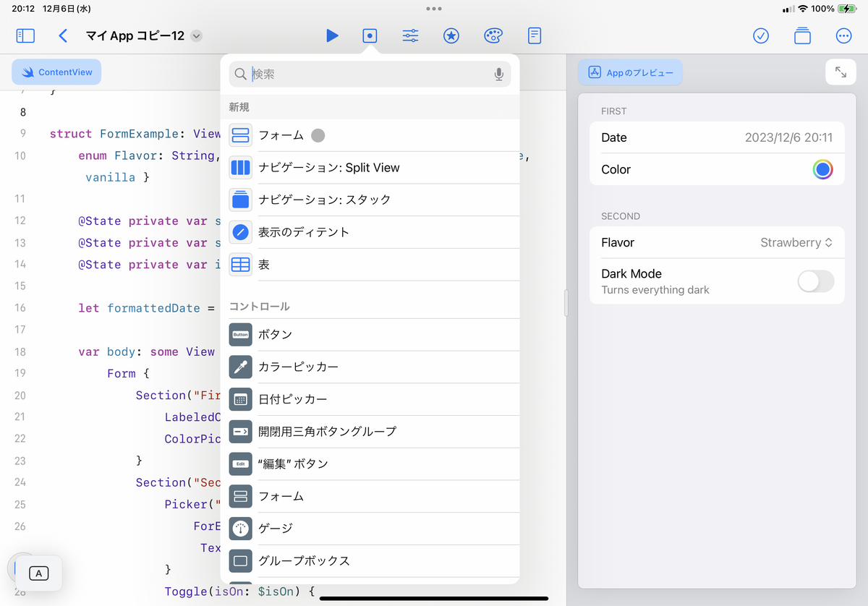Click the ナビゲーション: スタック stack icon
Screen dimensions: 868x606
click(241, 200)
